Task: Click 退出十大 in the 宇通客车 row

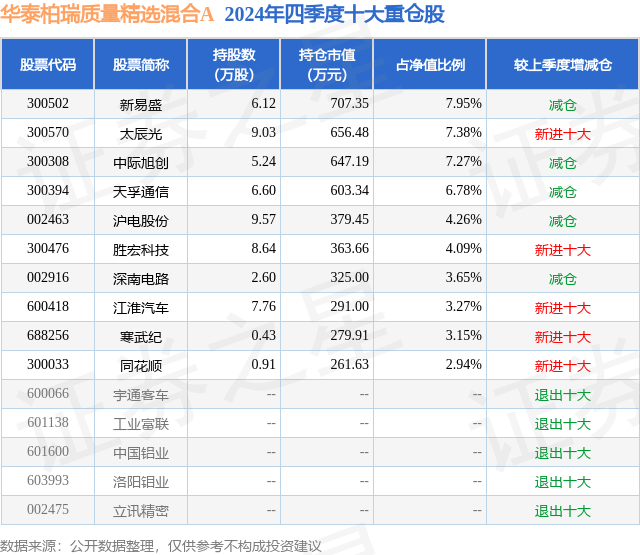Action: pos(563,395)
